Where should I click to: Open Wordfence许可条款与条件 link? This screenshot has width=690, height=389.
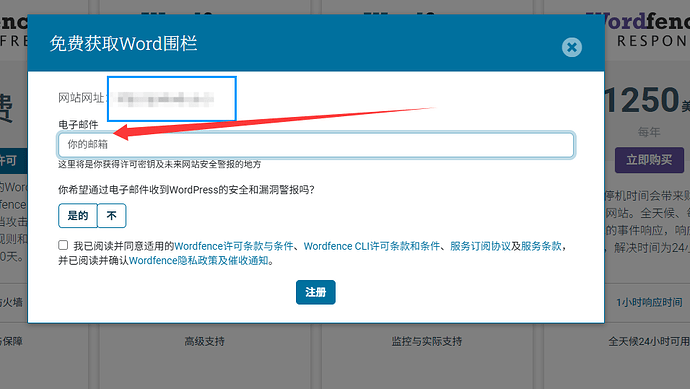[234, 246]
